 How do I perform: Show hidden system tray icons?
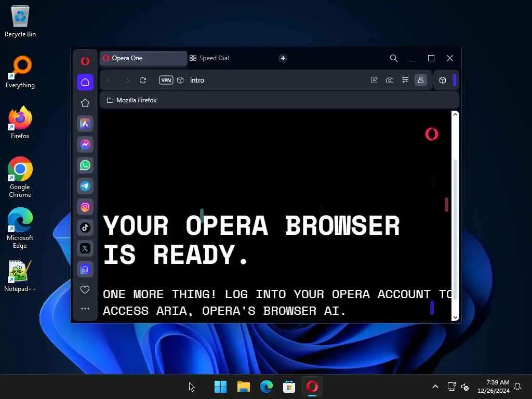pyautogui.click(x=435, y=387)
